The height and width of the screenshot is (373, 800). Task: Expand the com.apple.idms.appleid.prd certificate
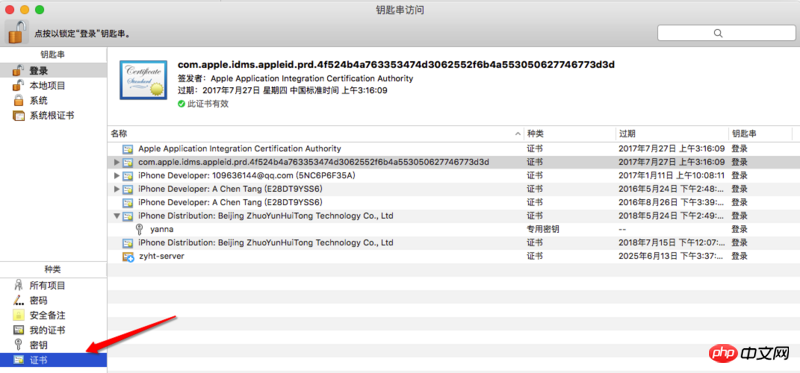pos(117,162)
